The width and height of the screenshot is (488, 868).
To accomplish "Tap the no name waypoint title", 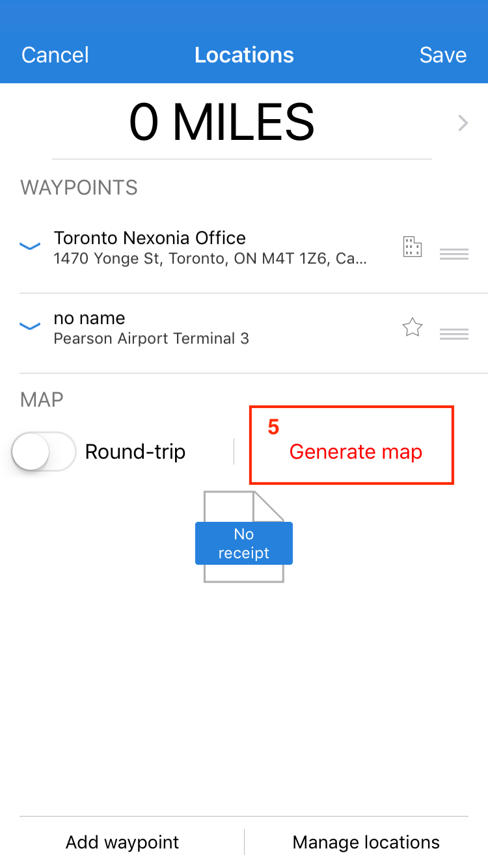I will pyautogui.click(x=89, y=318).
